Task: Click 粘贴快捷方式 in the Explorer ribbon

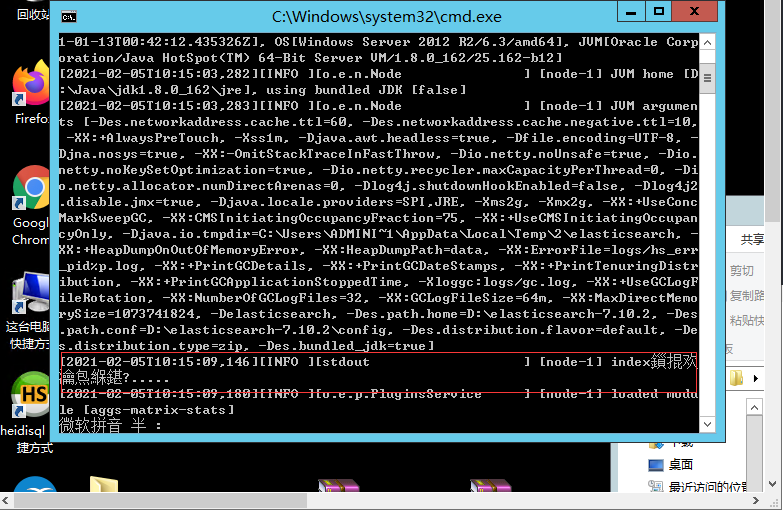Action: (x=747, y=320)
